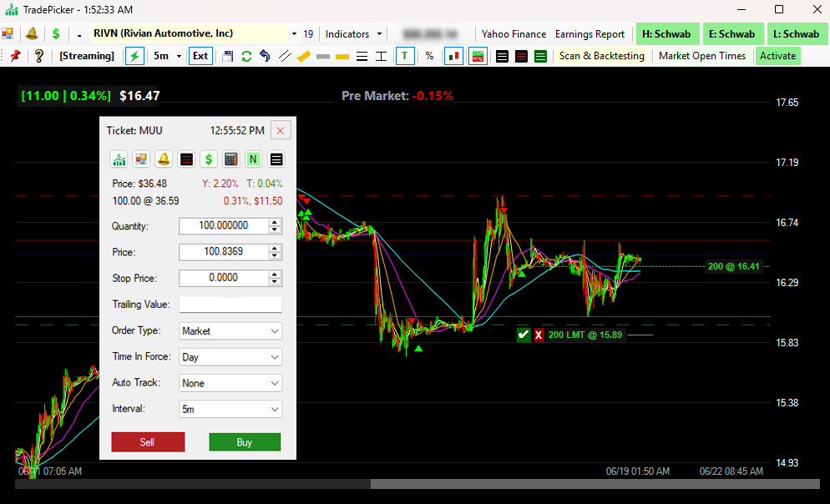Click the green list icon on toolbar
This screenshot has height=504, width=830.
tap(540, 56)
